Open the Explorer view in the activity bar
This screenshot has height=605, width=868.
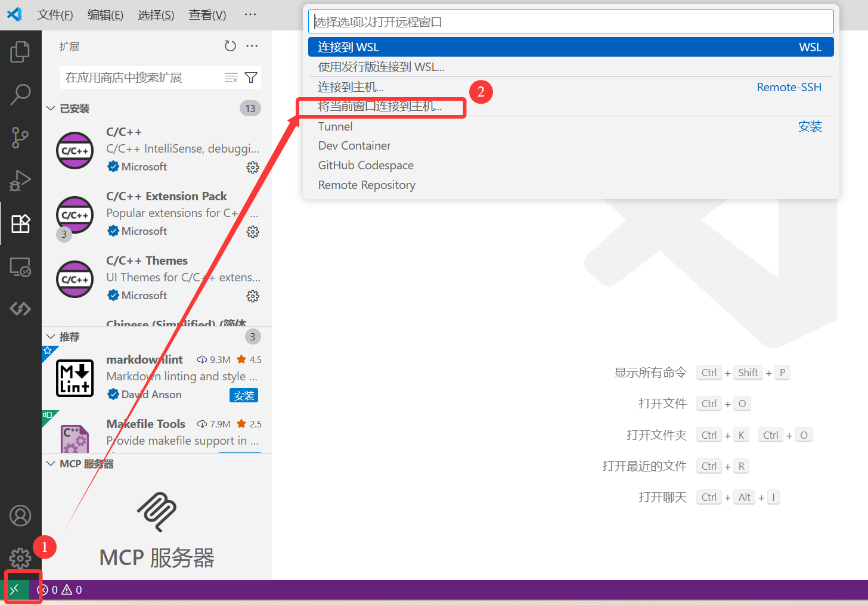[x=20, y=51]
